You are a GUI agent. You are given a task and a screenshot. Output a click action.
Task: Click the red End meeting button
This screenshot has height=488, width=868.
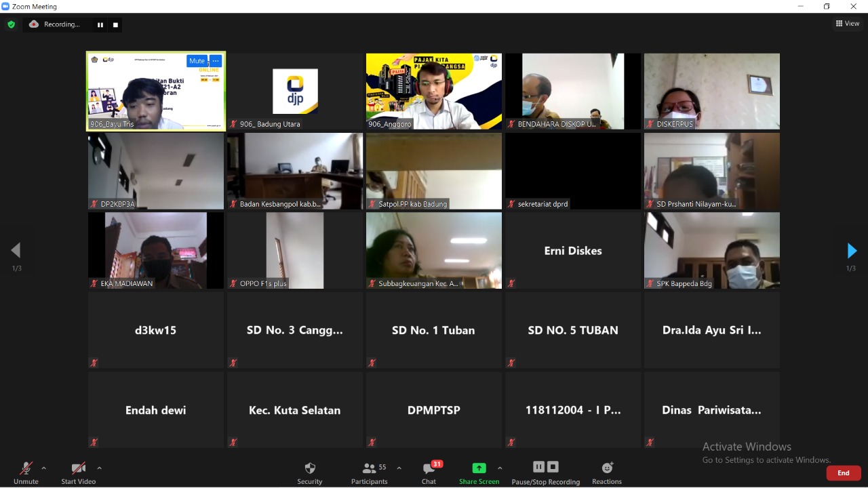tap(844, 473)
